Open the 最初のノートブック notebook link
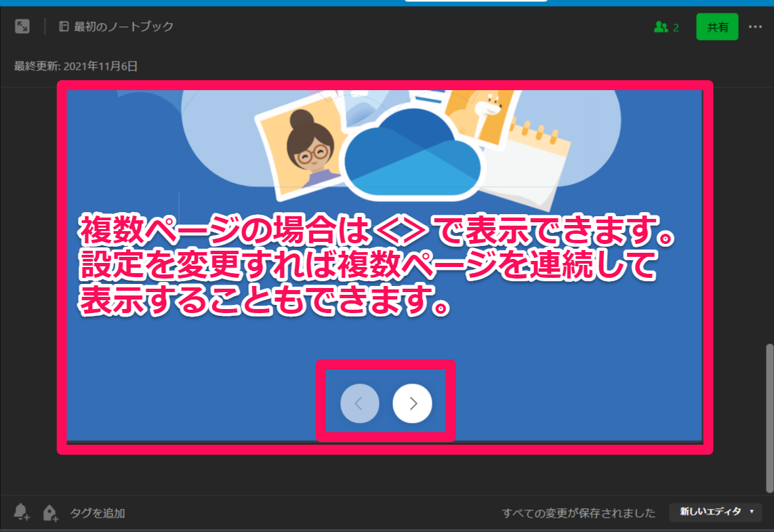 (x=117, y=26)
